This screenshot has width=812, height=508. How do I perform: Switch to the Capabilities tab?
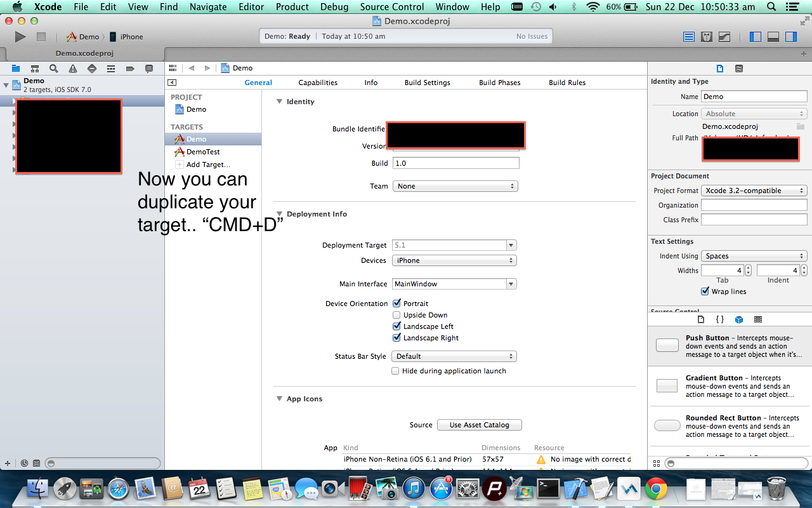pos(318,83)
